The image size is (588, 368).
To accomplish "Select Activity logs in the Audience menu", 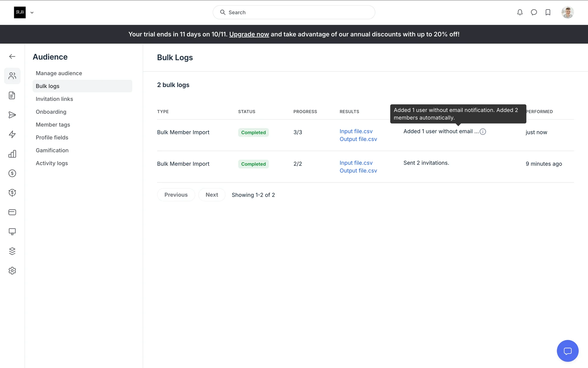I will [x=52, y=163].
